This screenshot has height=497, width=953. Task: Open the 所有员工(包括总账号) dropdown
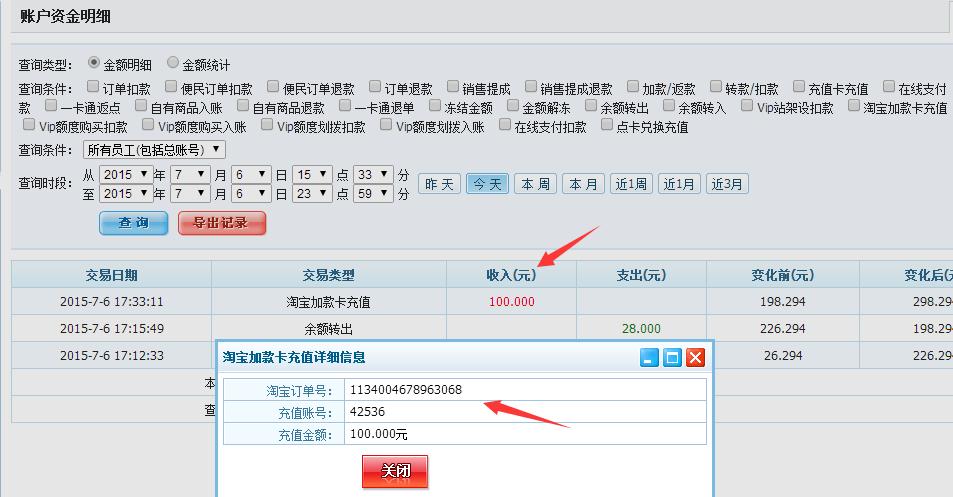pos(154,149)
